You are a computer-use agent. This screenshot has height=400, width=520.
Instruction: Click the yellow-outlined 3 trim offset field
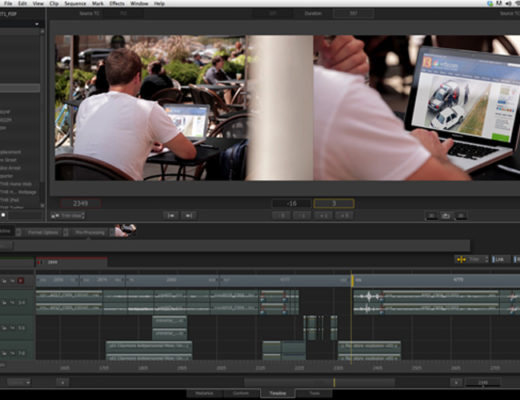pyautogui.click(x=334, y=203)
